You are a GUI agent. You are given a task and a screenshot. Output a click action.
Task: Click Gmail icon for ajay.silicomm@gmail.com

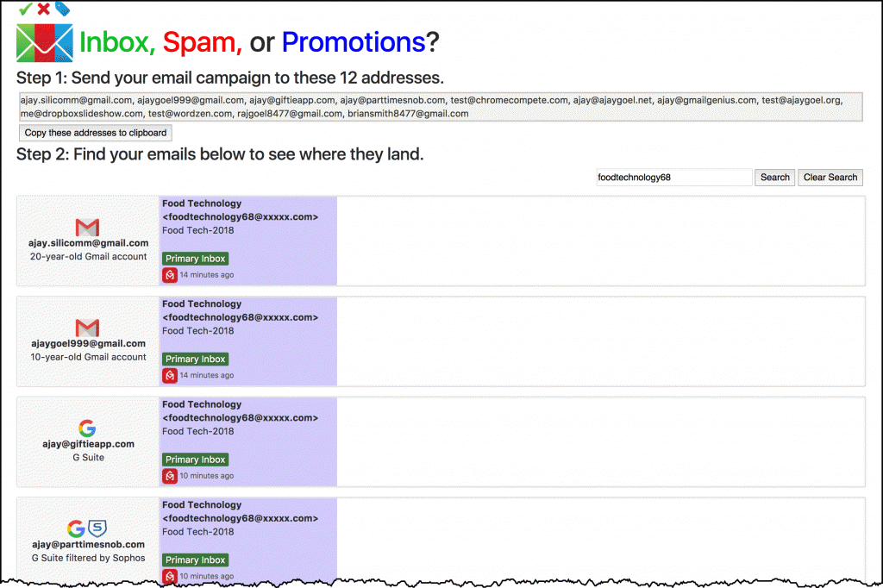tap(87, 228)
